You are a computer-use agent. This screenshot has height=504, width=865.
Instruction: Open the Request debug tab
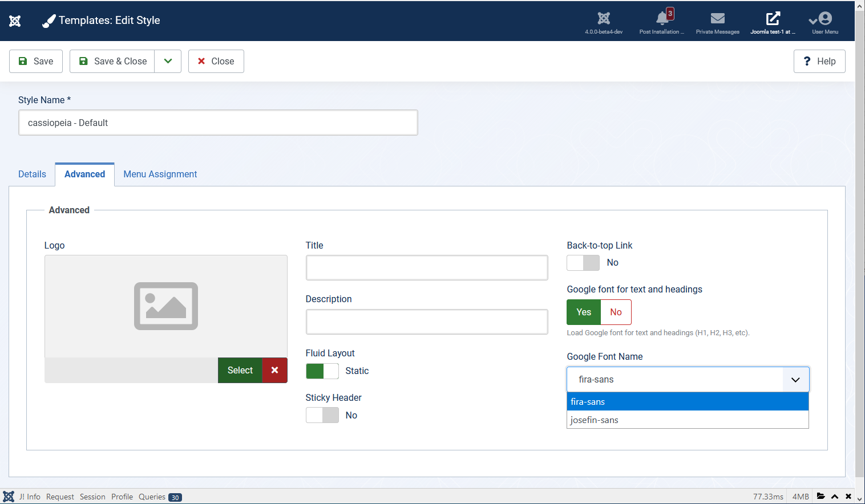(x=60, y=497)
